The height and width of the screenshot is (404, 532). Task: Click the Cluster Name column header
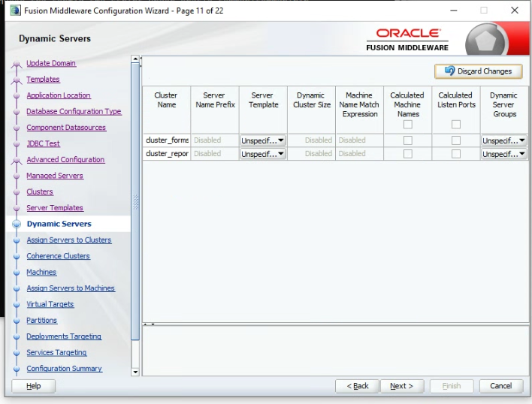167,110
